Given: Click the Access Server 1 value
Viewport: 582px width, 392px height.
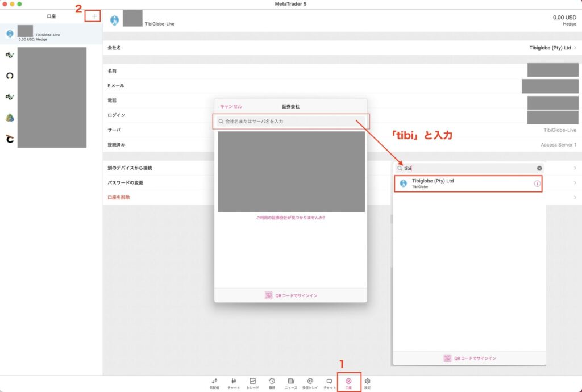Looking at the screenshot, I should pyautogui.click(x=559, y=145).
